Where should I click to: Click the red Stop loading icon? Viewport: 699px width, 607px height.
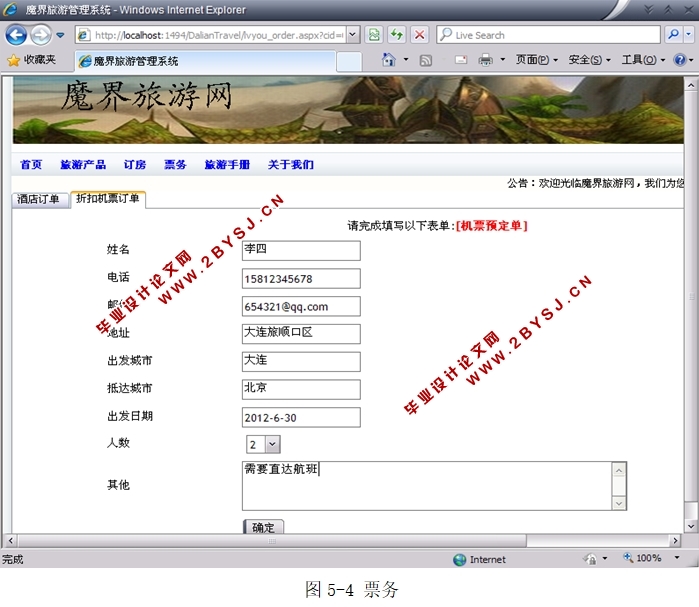(x=419, y=35)
